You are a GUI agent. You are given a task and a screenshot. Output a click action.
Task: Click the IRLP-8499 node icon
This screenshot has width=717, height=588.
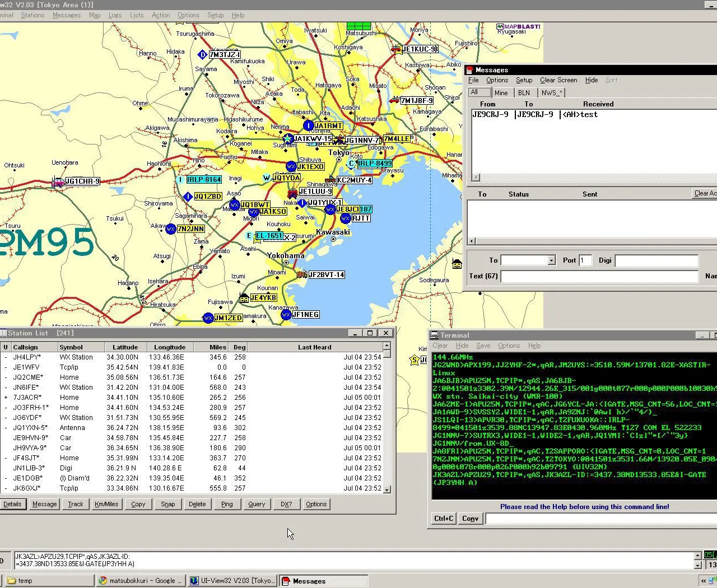[351, 164]
